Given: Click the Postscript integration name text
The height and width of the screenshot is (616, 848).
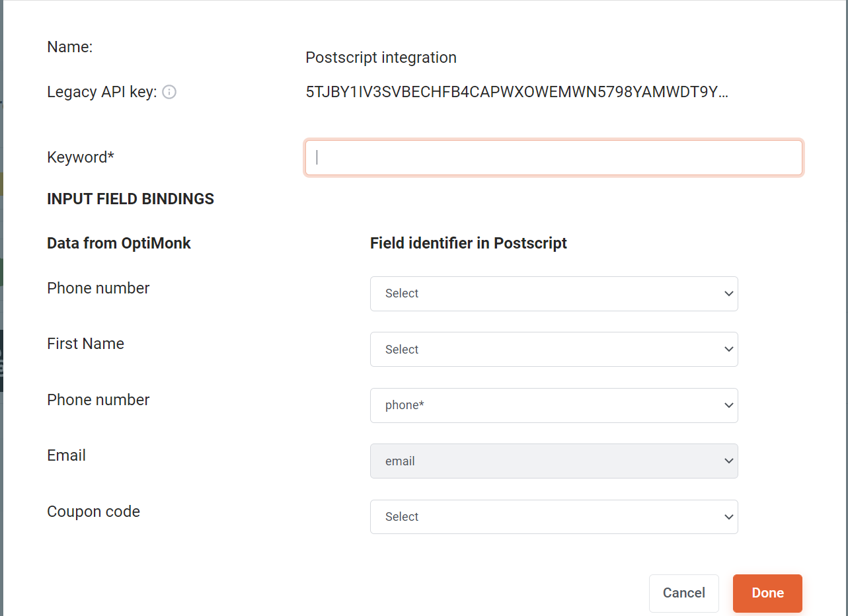Looking at the screenshot, I should pos(381,58).
